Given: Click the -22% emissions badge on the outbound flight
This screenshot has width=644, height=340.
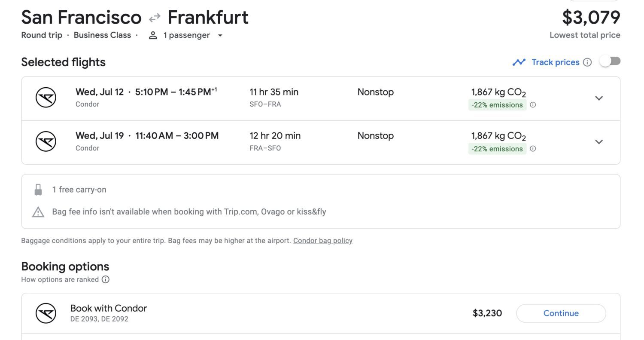Looking at the screenshot, I should click(x=497, y=104).
